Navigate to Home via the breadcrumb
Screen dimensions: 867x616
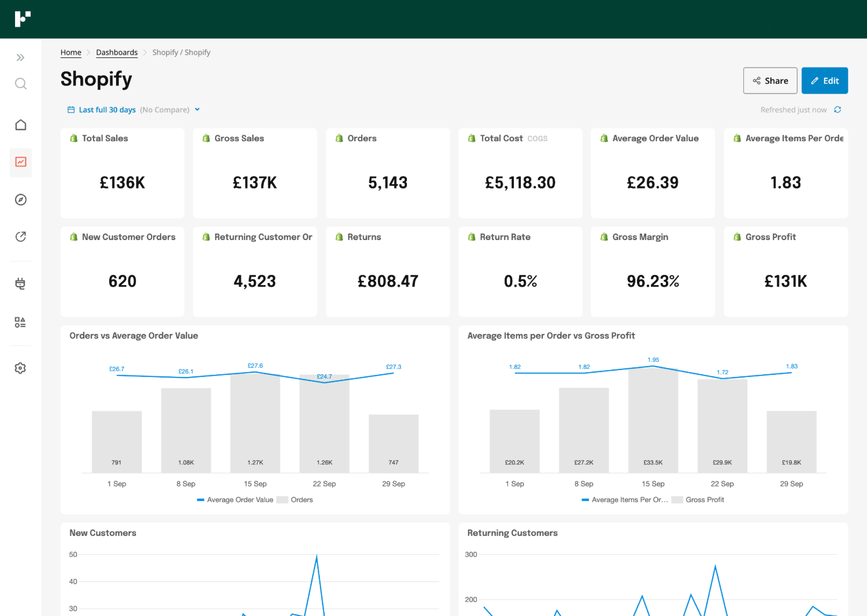click(x=71, y=52)
